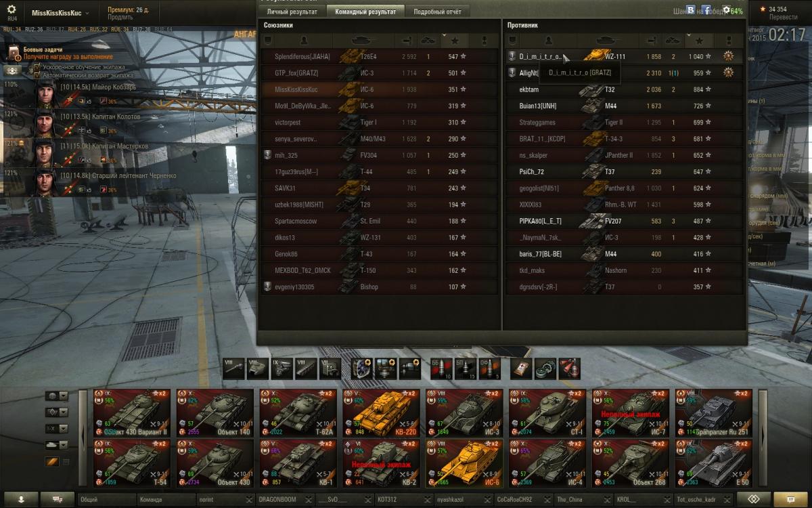Select Объект 140 tank in carousel

pos(215,412)
